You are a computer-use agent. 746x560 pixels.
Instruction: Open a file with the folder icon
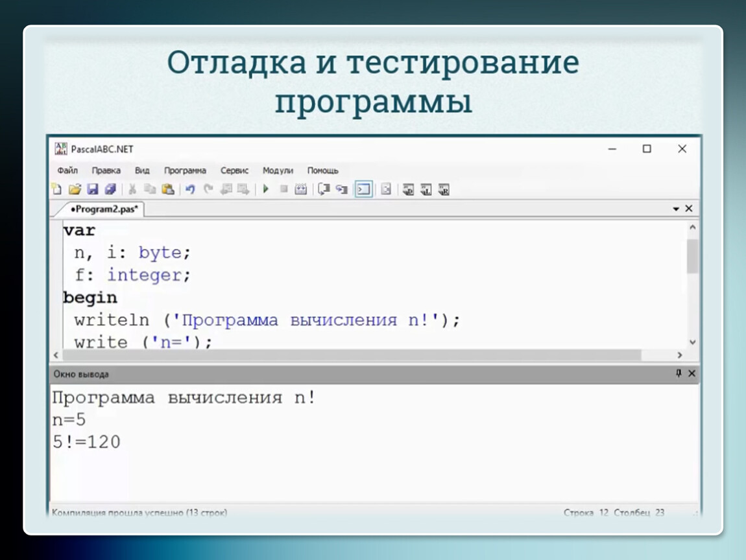[x=74, y=189]
